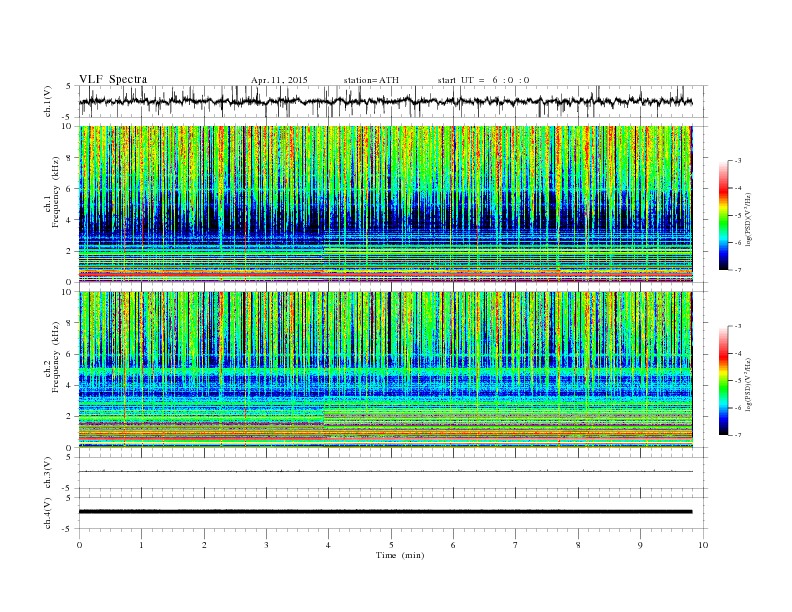This screenshot has width=792, height=612.
Task: Click the ch.2 spectrogram plot
Action: pos(386,369)
